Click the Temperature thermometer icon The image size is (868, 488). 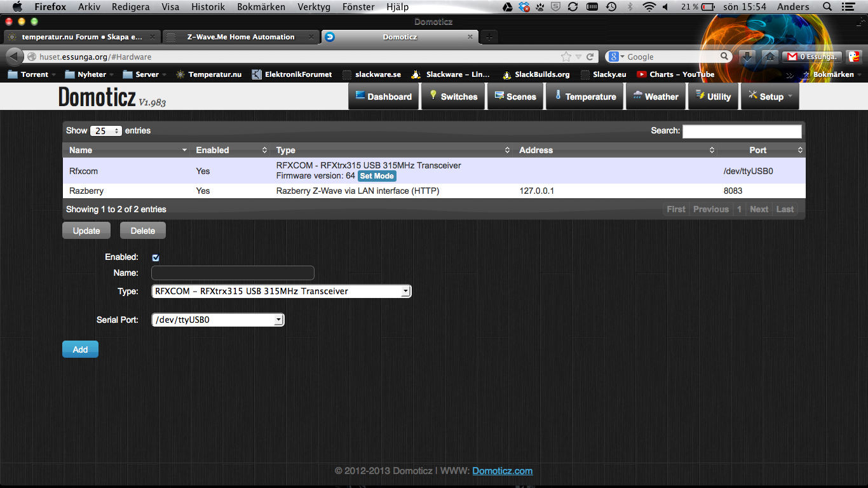[558, 96]
